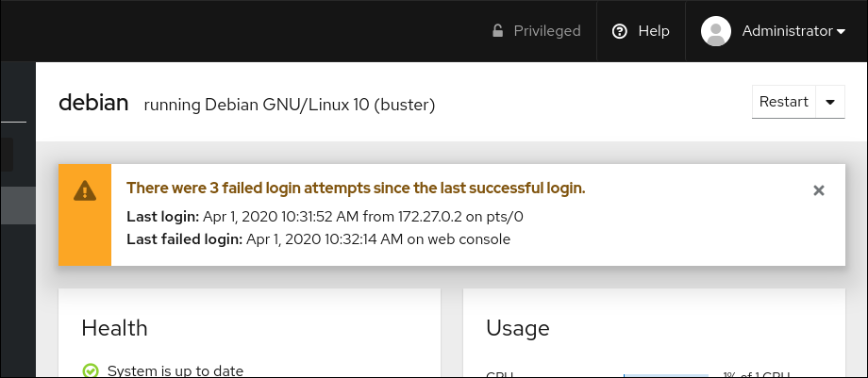Click the Help question mark icon

coord(620,31)
